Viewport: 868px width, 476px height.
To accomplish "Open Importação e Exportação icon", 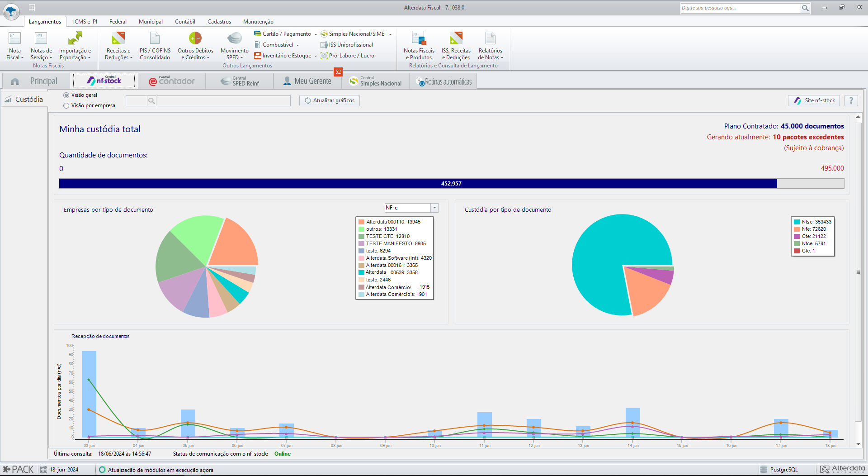I will pyautogui.click(x=75, y=38).
